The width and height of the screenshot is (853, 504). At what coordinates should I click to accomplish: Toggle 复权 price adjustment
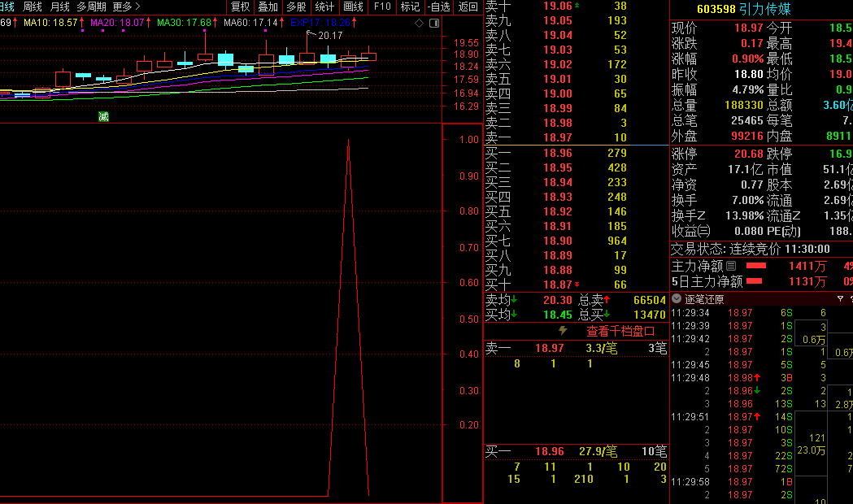point(241,7)
